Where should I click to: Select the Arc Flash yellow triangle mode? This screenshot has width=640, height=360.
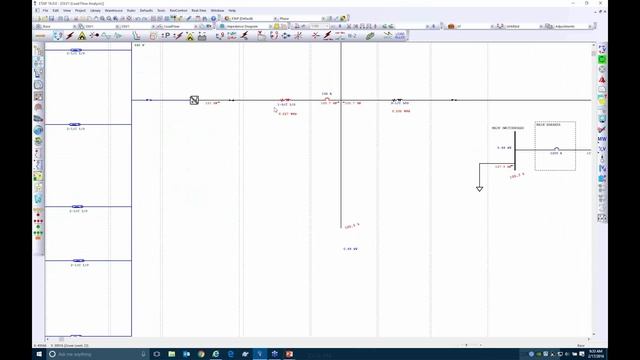82,36
